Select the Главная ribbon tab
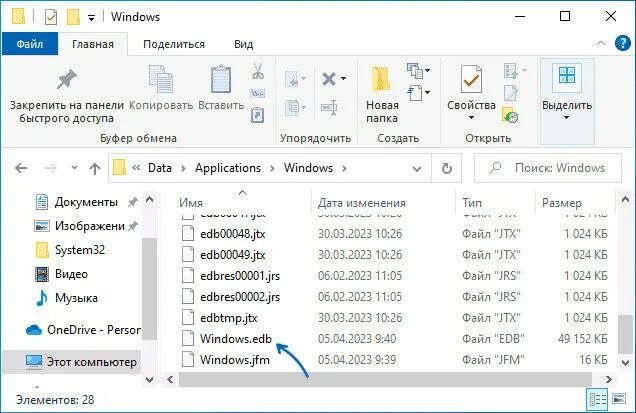Screen dimensions: 636x413 pyautogui.click(x=93, y=44)
